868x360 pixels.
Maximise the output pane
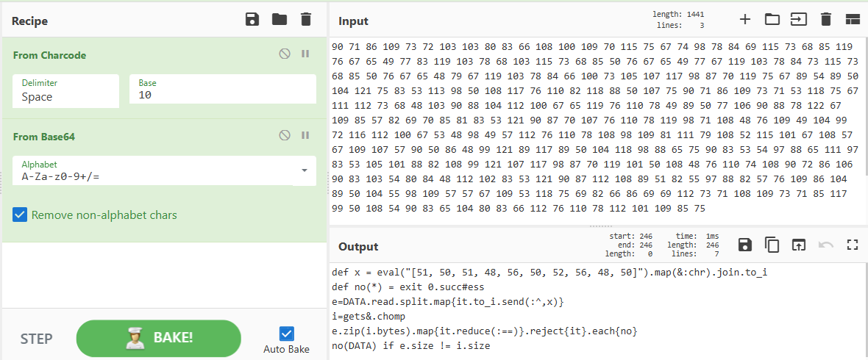(853, 245)
